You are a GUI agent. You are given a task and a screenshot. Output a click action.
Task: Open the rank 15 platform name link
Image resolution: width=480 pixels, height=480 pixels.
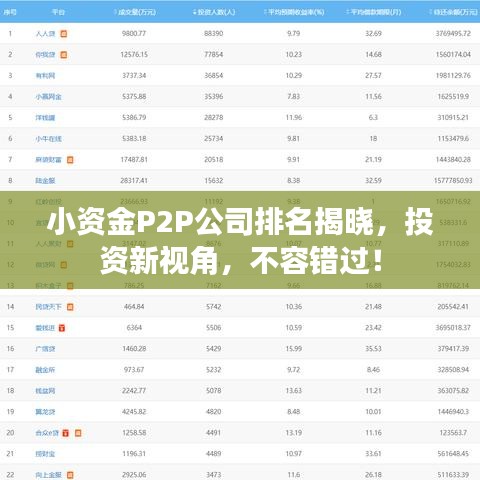tap(45, 328)
